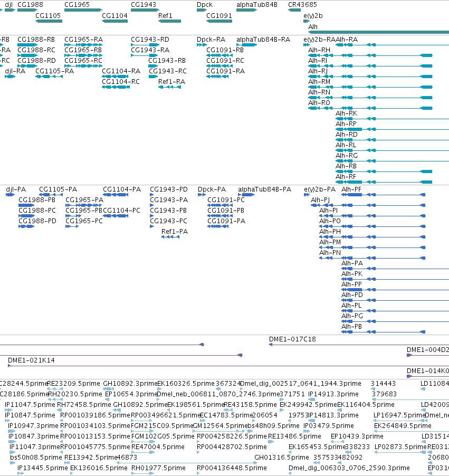
Task: Click the Ref1 gene label
Action: pyautogui.click(x=165, y=16)
